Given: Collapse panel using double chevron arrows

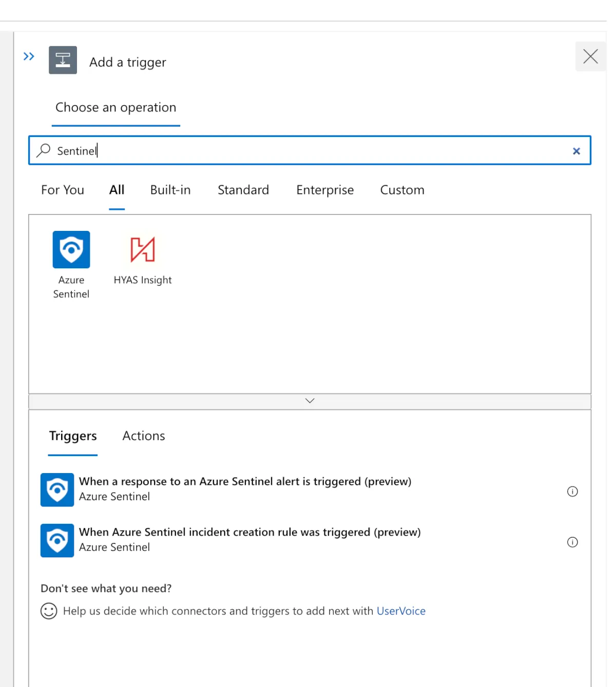Looking at the screenshot, I should (29, 56).
